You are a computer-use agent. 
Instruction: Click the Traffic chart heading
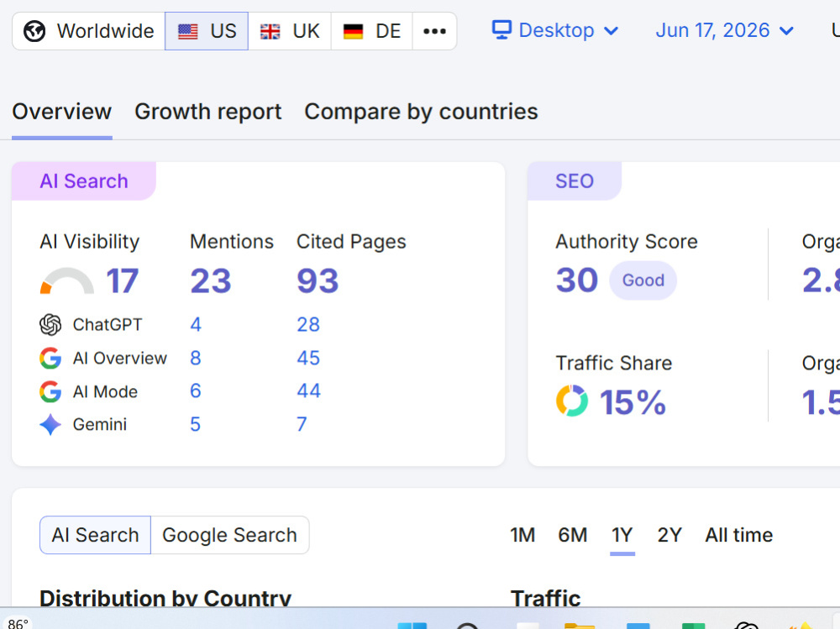coord(546,598)
